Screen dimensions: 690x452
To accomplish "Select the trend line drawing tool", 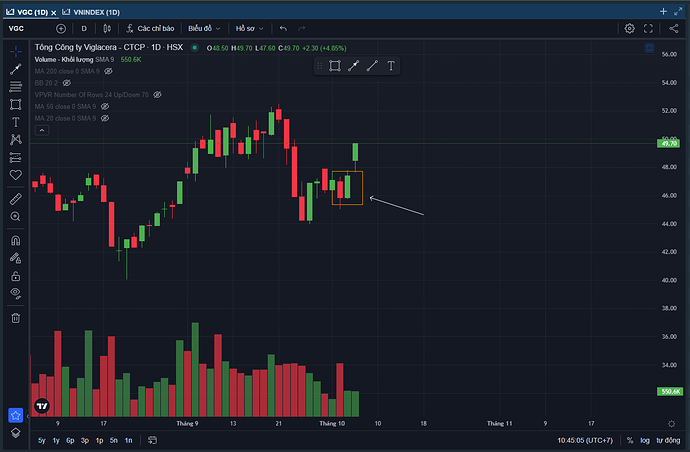I will click(15, 70).
